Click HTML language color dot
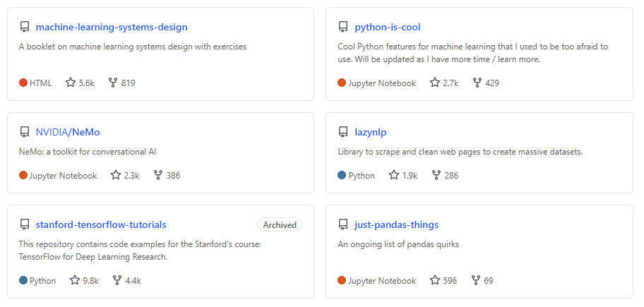 point(23,83)
